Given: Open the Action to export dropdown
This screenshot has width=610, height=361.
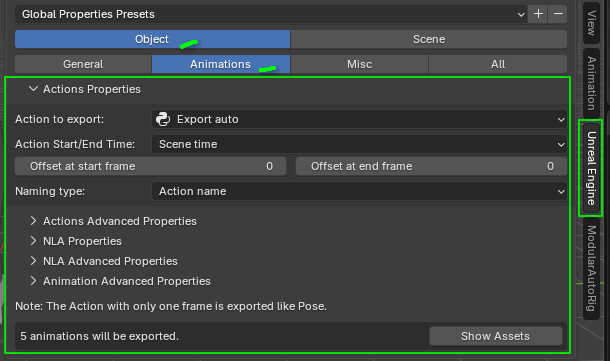Looking at the screenshot, I should click(359, 119).
